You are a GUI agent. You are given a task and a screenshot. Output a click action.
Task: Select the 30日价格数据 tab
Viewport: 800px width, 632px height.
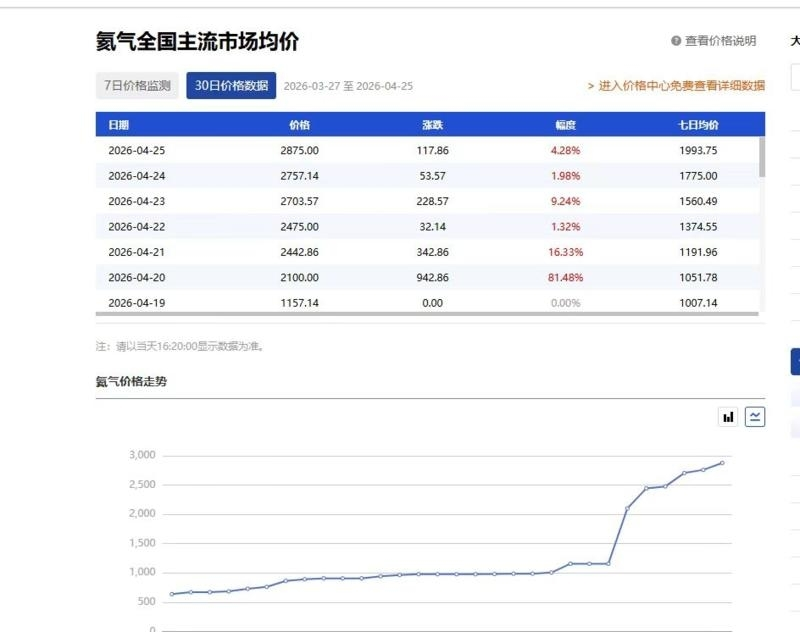(x=231, y=85)
